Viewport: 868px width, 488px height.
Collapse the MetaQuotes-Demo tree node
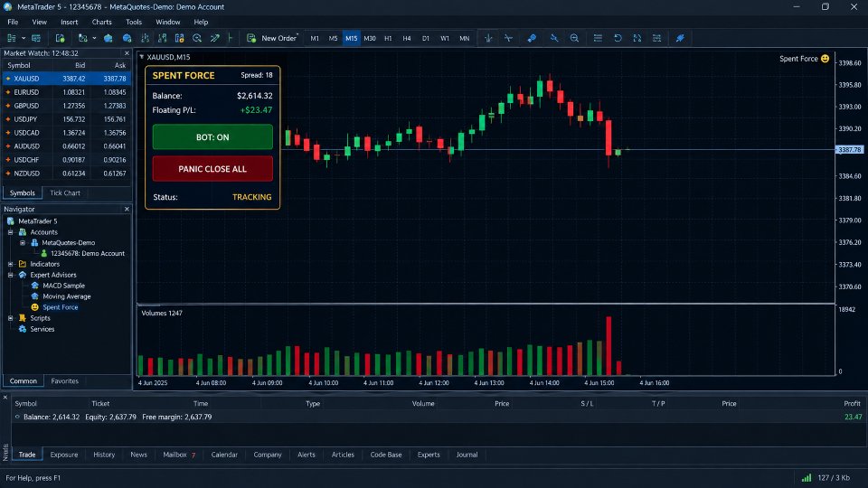tap(23, 242)
